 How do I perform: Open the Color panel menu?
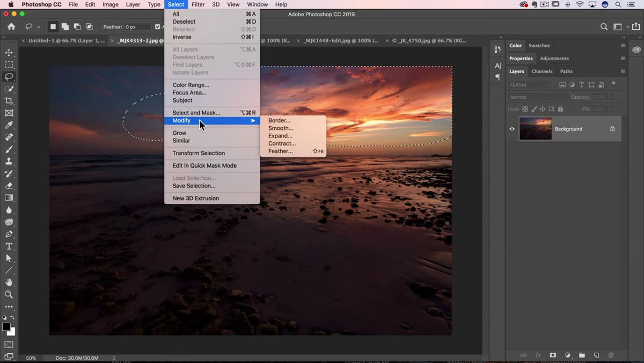pos(623,46)
